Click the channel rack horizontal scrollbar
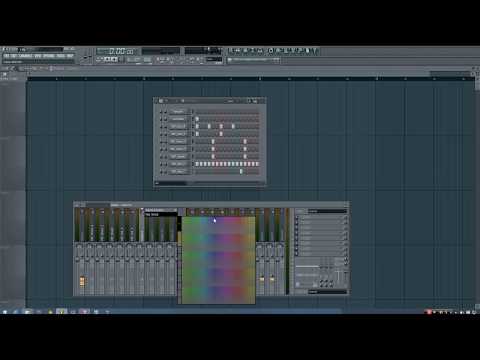The width and height of the screenshot is (480, 360). click(210, 183)
